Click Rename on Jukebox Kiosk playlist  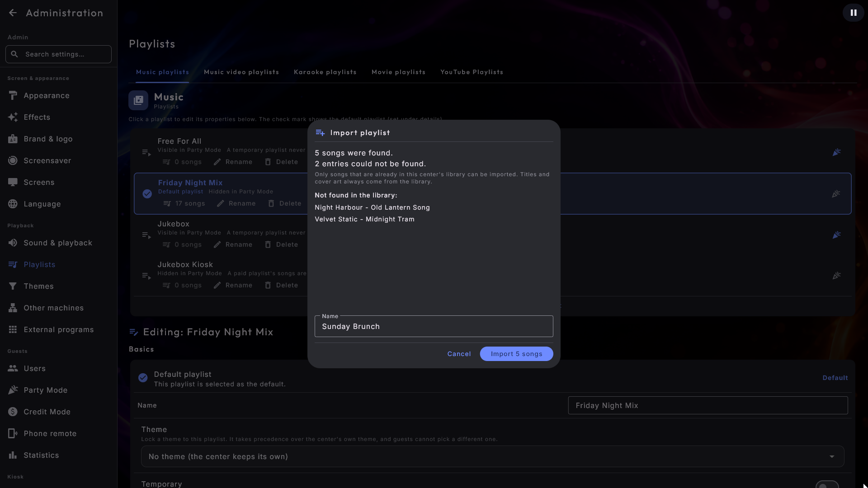233,285
